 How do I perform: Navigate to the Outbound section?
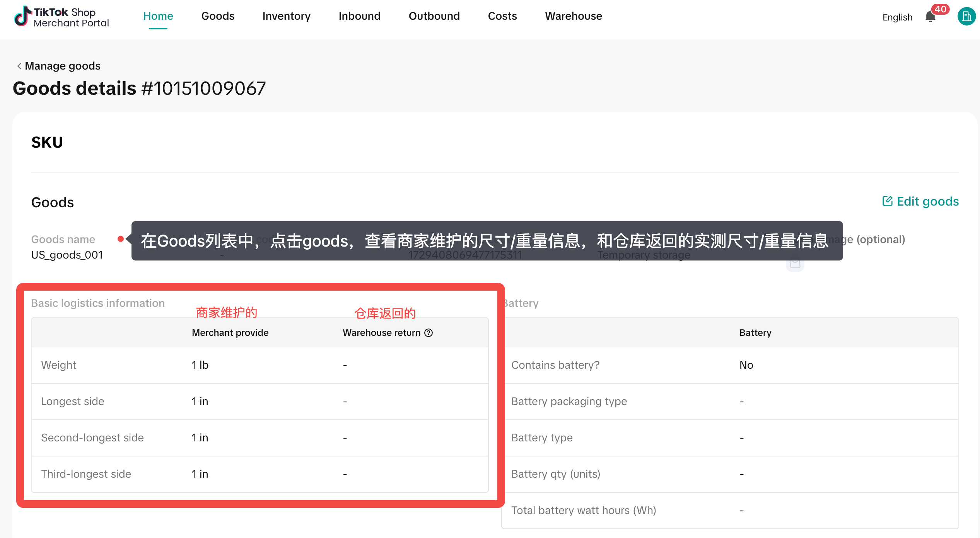[x=434, y=16]
